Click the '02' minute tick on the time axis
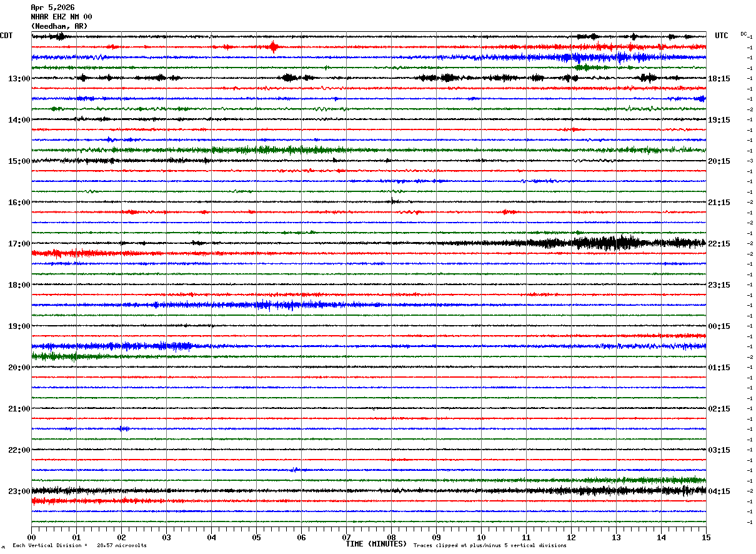The width and height of the screenshot is (756, 554). 121,537
